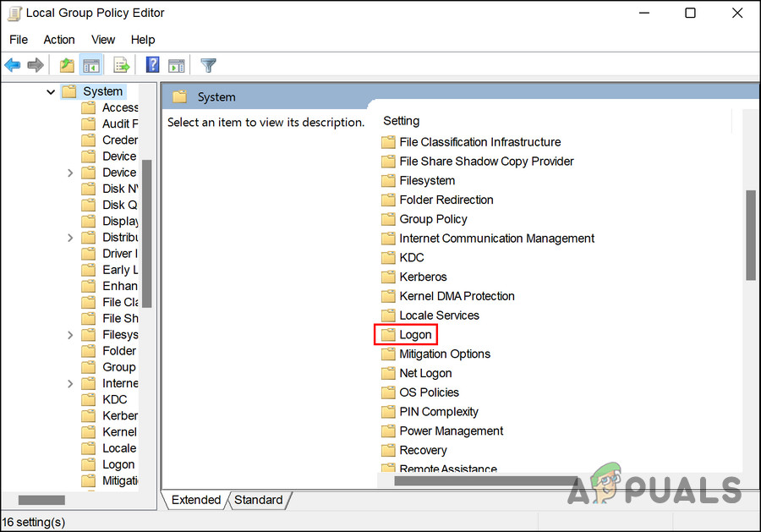
Task: Minimize the Local Group Policy Editor window
Action: 644,13
